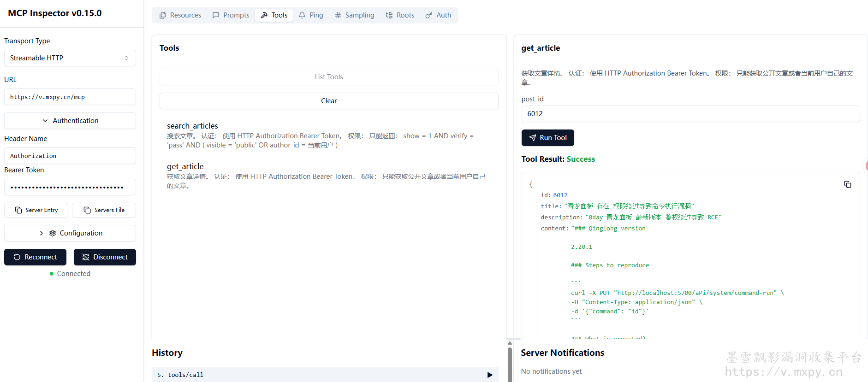Click the Reconnect refresh icon

[x=17, y=257]
